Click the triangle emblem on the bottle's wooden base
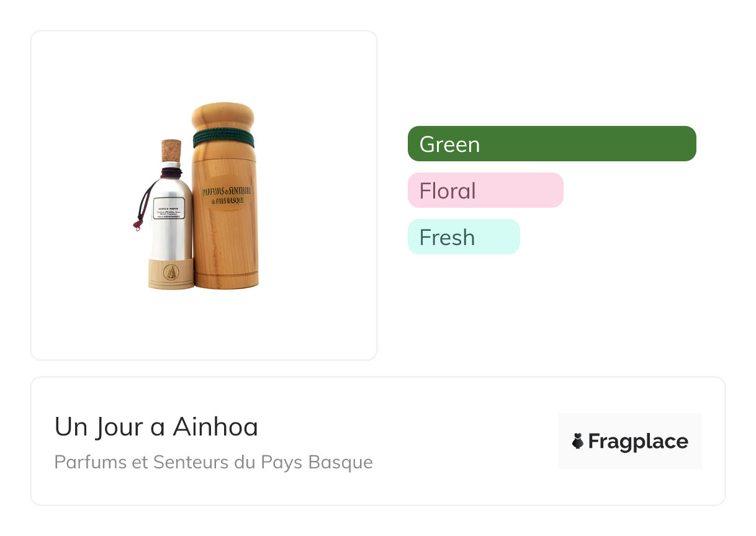756x536 pixels. [x=171, y=271]
